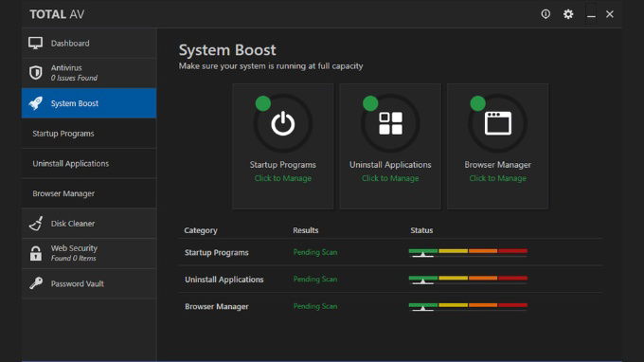Click the Uninstall Applications grid icon
Viewport: 644px width, 362px height.
[x=390, y=123]
